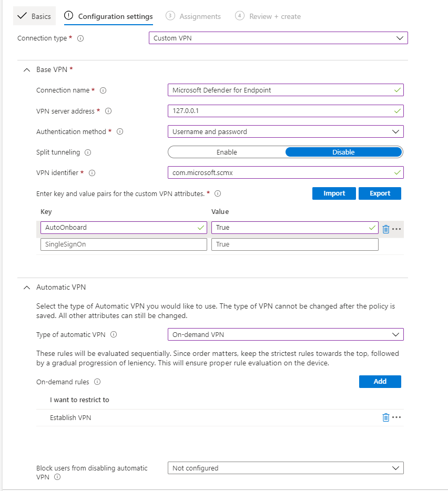This screenshot has height=491, width=448.
Task: Click info icon beside Connection type
Action: 81,38
